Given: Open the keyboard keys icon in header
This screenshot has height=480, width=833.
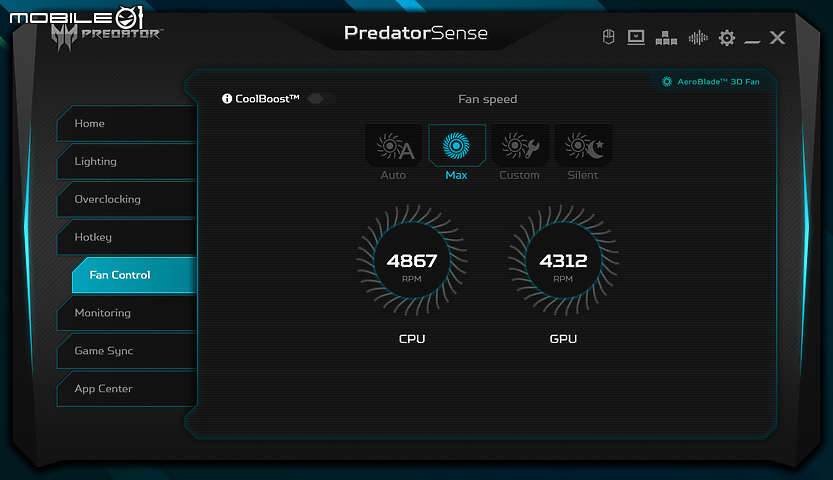Looking at the screenshot, I should [x=666, y=38].
